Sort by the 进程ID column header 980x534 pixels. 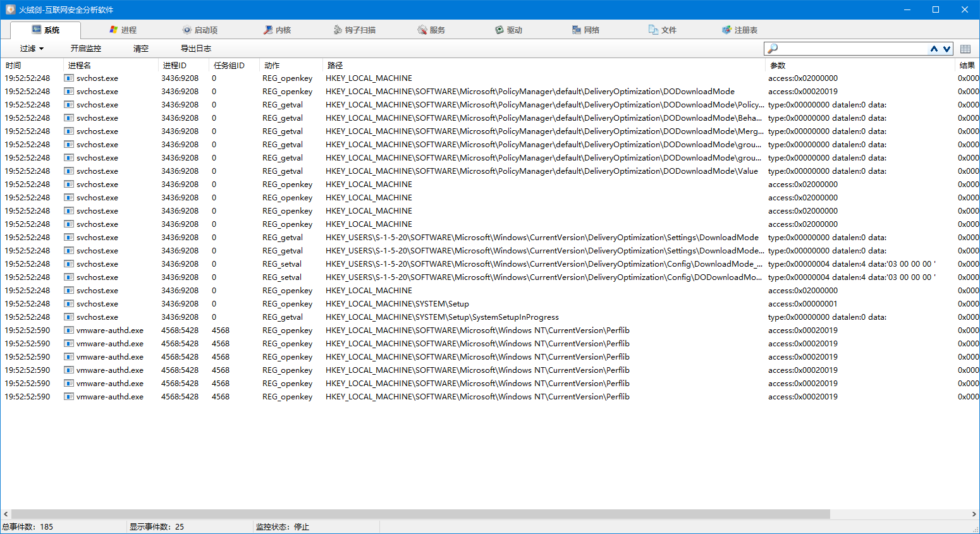(x=183, y=65)
